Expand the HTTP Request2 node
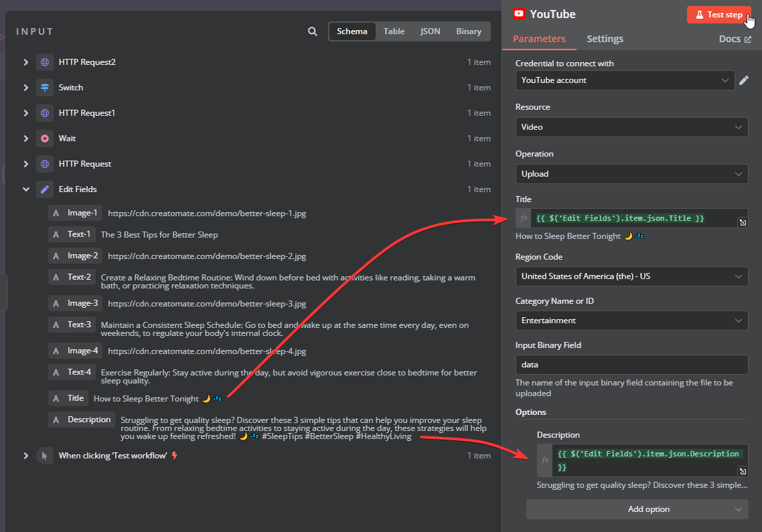This screenshot has height=532, width=762. 25,62
